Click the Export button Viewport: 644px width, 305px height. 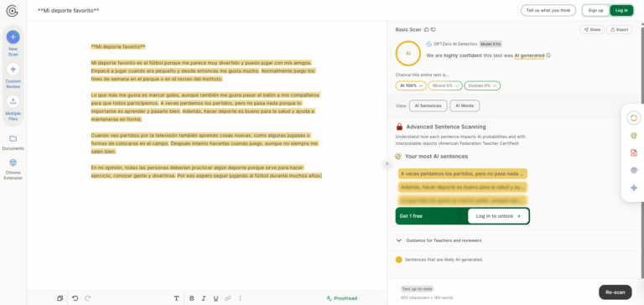620,29
